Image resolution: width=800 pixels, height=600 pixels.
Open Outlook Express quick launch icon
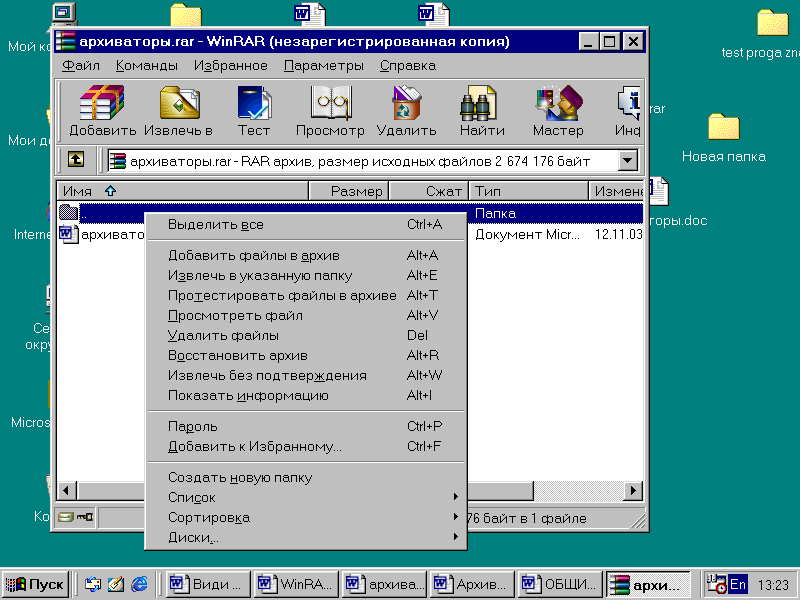click(93, 584)
